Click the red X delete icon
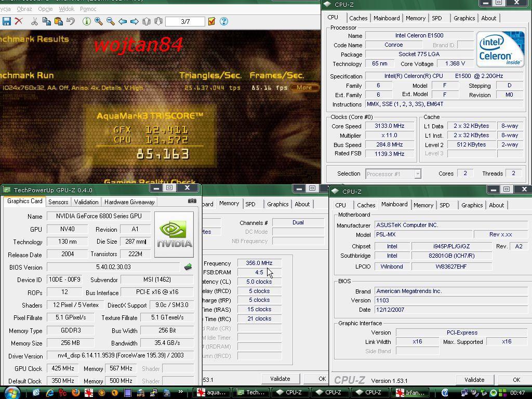This screenshot has height=399, width=532. click(19, 21)
